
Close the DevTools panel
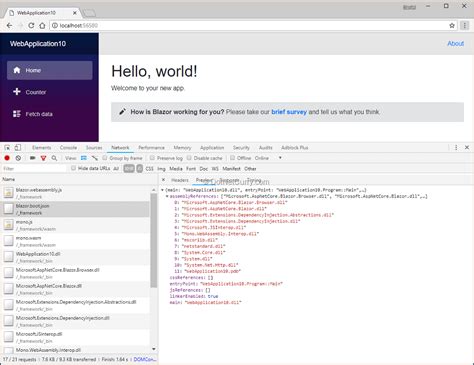click(x=467, y=147)
